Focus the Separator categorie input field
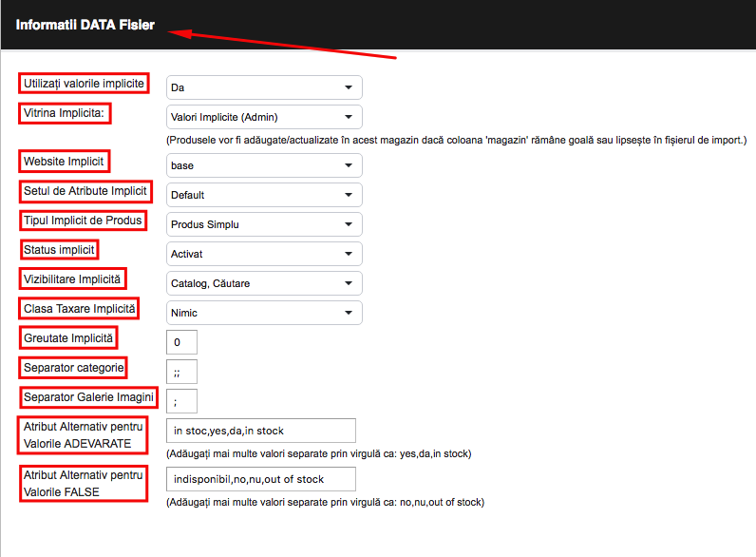 [181, 372]
